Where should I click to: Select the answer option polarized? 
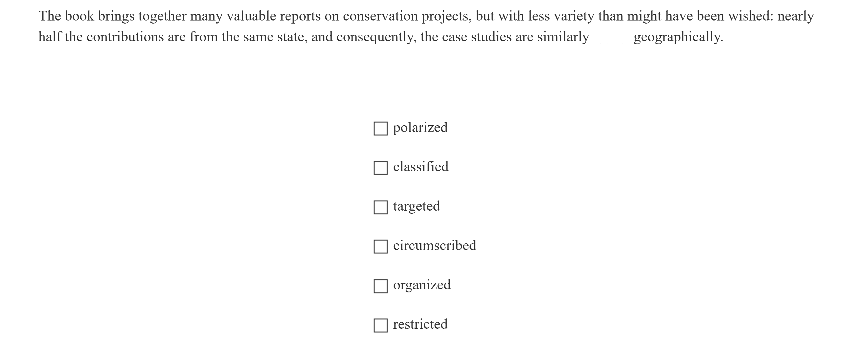click(420, 127)
